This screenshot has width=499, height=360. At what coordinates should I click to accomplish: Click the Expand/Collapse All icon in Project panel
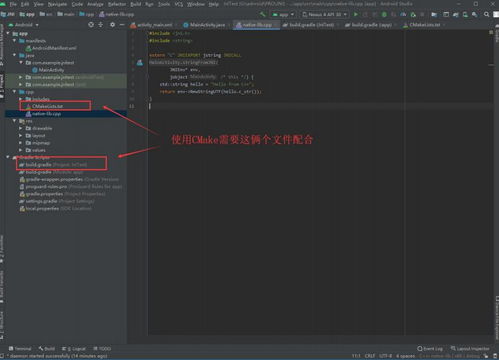pyautogui.click(x=101, y=25)
